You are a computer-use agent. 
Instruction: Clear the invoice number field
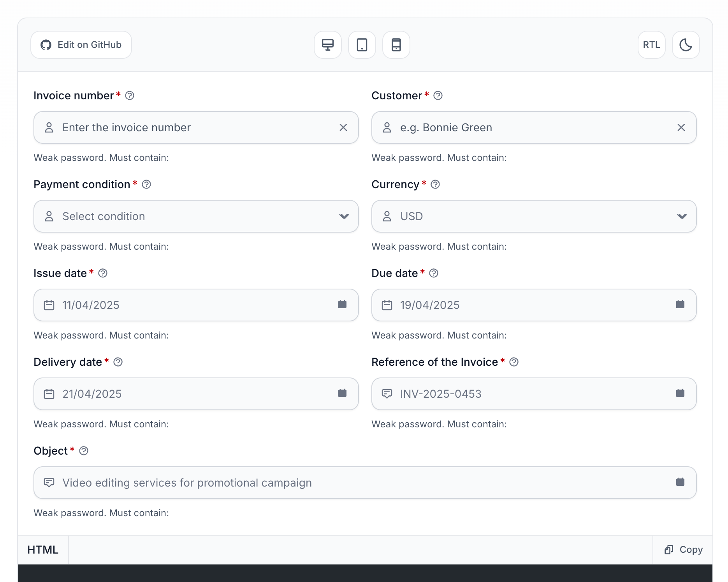click(343, 127)
